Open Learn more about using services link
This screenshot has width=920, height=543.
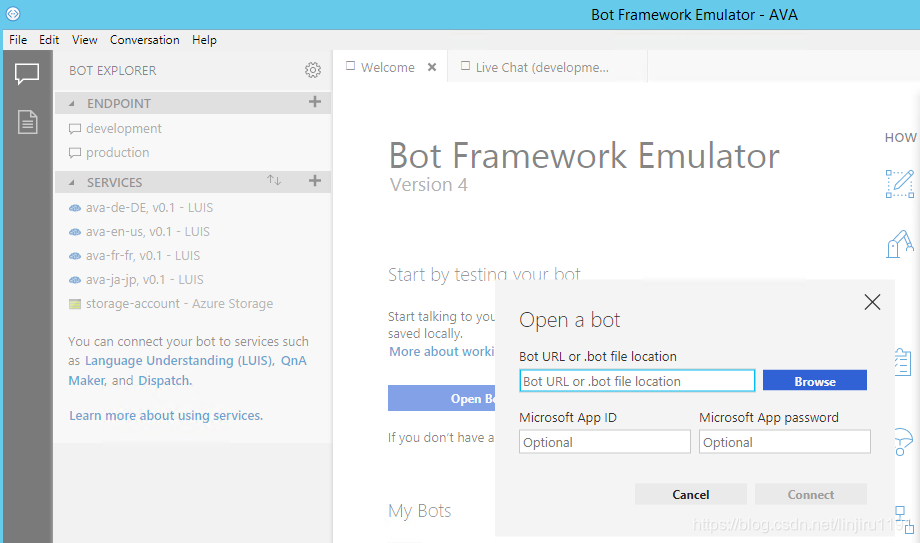(x=166, y=416)
